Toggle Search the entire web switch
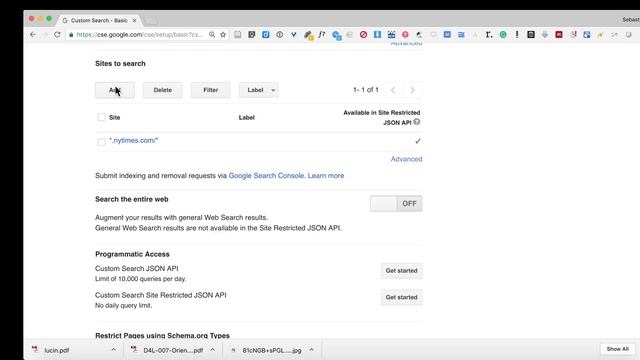This screenshot has height=360, width=640. tap(396, 203)
